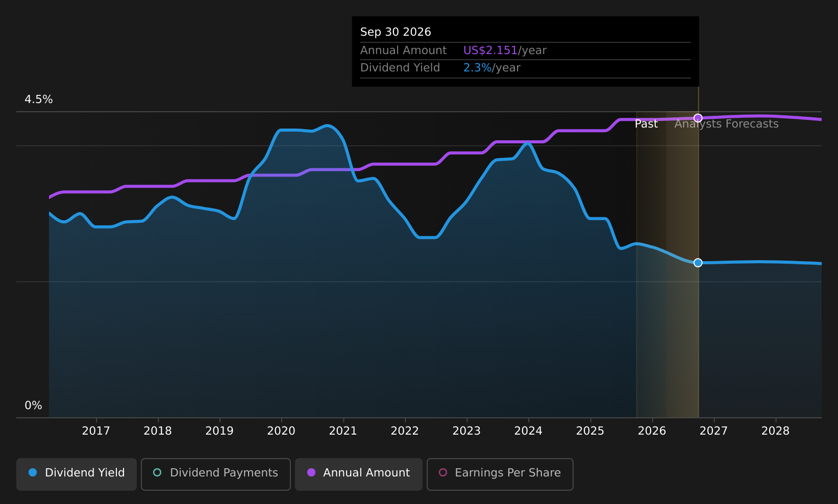Click the 2020 x-axis label
Image resolution: width=838 pixels, height=504 pixels.
coord(281,431)
